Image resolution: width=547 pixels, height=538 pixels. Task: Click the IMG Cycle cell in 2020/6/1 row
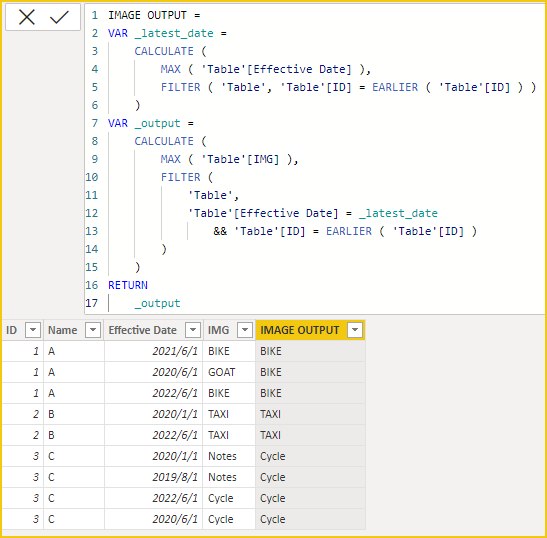pos(229,519)
